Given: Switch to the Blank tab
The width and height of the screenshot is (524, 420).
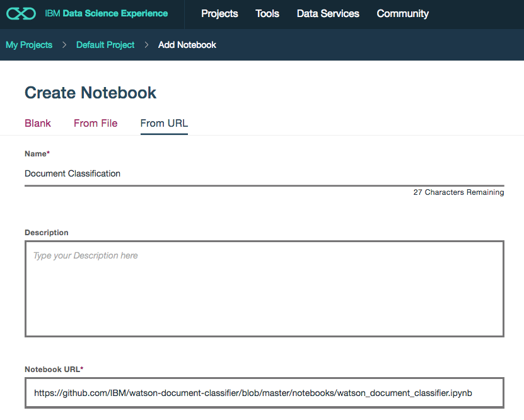Looking at the screenshot, I should (38, 124).
